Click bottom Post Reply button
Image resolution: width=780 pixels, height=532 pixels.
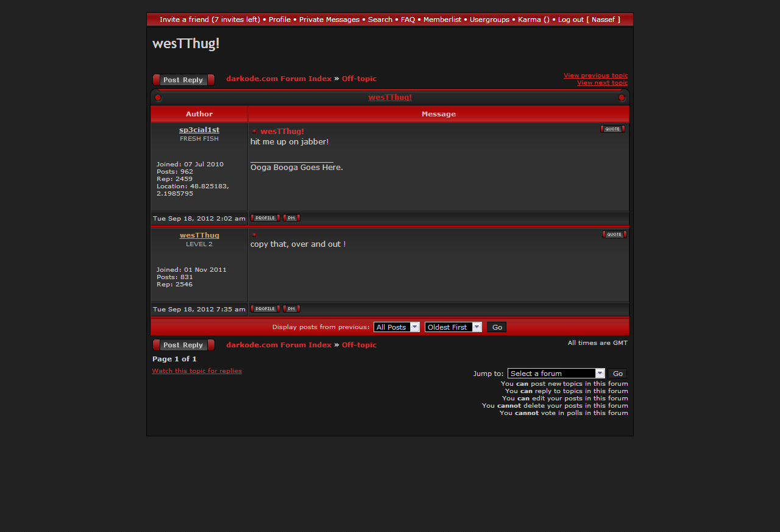pyautogui.click(x=183, y=345)
